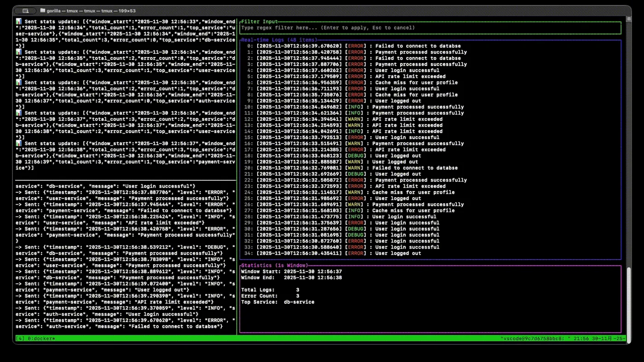This screenshot has height=362, width=644.
Task: Click the DEBUG tag on log row 21
Action: coord(356,174)
